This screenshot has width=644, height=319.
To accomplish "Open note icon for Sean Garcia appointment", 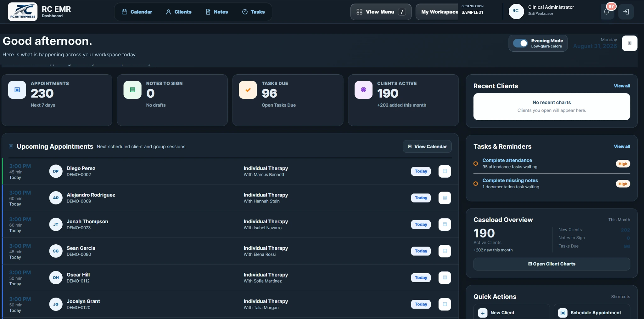I will [x=445, y=251].
